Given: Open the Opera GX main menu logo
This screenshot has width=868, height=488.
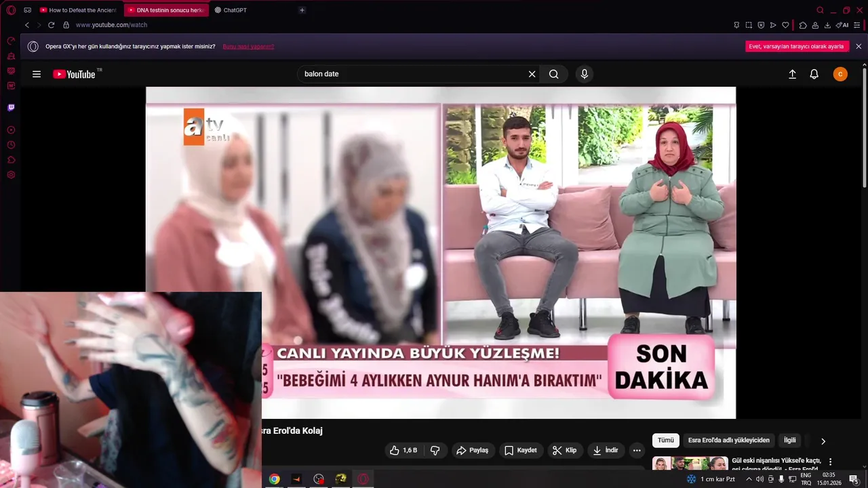Looking at the screenshot, I should (11, 10).
